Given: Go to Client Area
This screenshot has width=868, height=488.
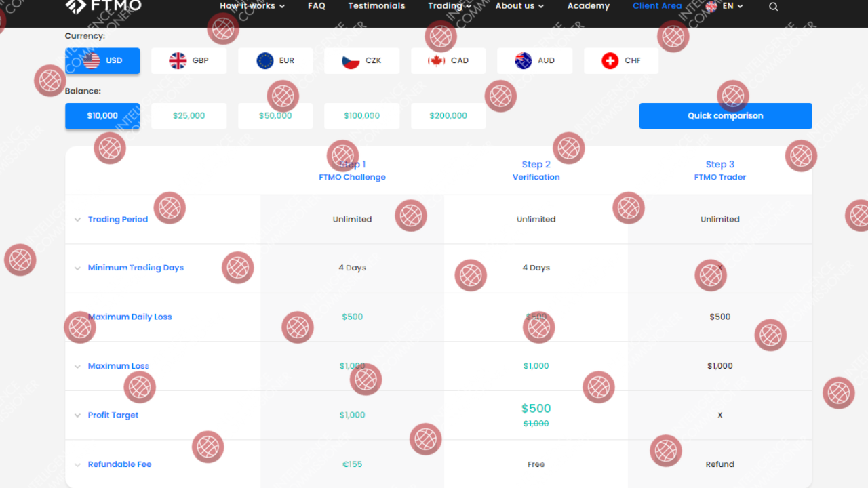Looking at the screenshot, I should point(657,6).
